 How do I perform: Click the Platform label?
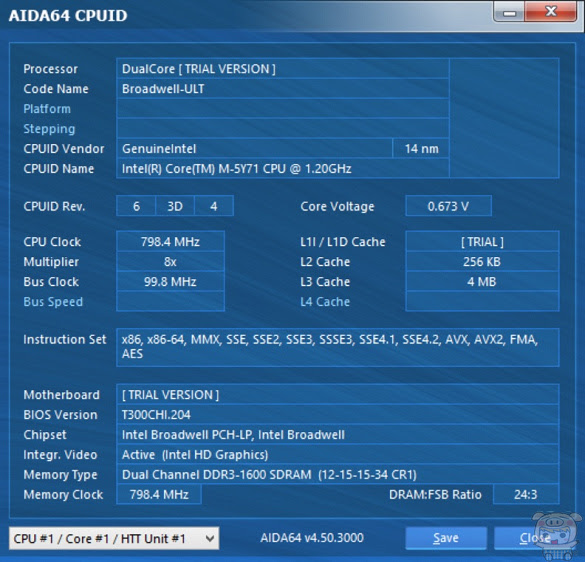tap(47, 109)
